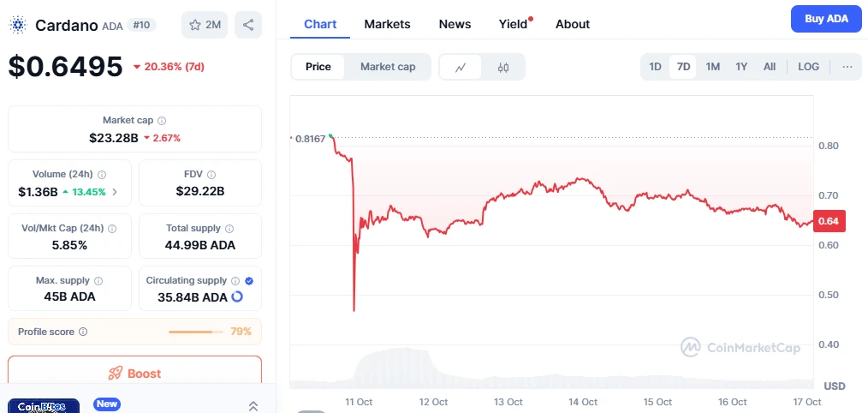The width and height of the screenshot is (868, 413).
Task: Switch to candlestick chart view icon
Action: [x=503, y=67]
